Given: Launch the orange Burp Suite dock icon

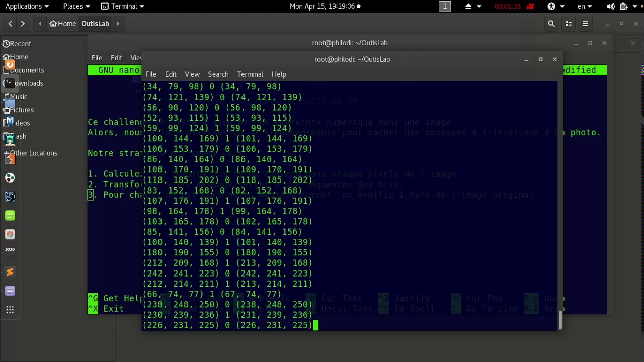Looking at the screenshot, I should click(10, 159).
